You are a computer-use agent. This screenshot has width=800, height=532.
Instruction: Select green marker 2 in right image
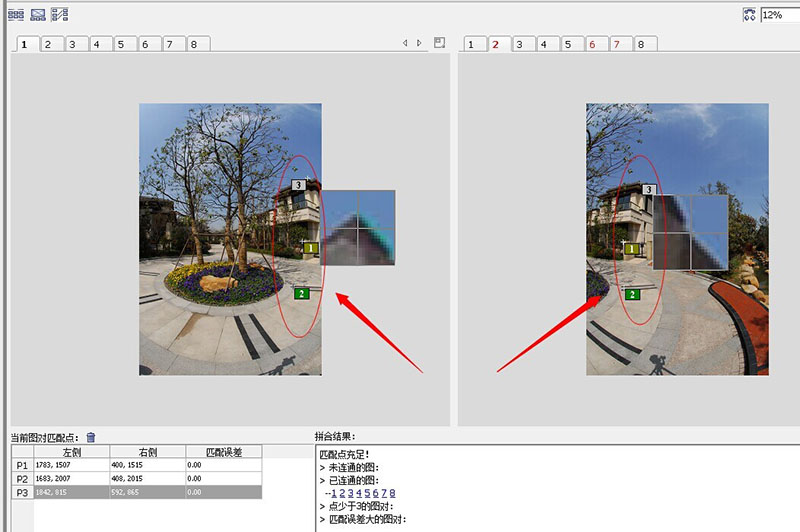point(631,294)
